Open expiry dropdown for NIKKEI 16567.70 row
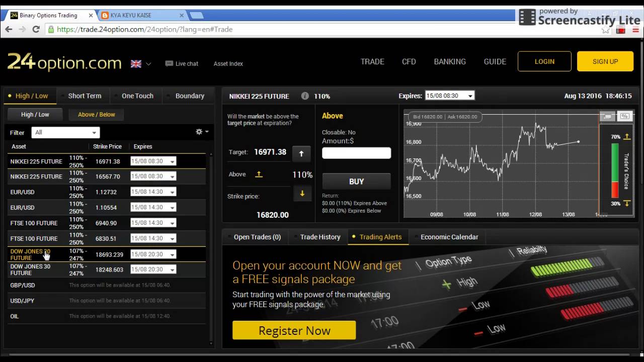Image resolution: width=644 pixels, height=362 pixels. [x=153, y=176]
